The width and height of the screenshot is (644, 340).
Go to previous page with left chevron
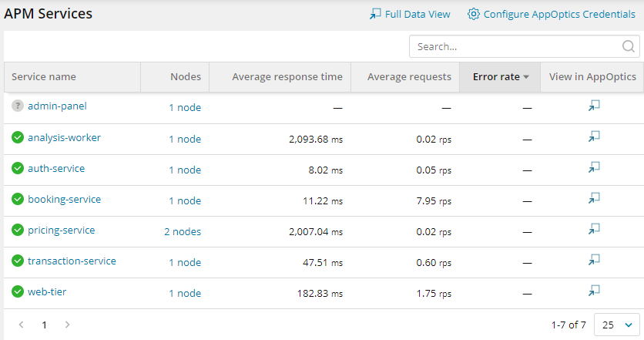tap(21, 325)
